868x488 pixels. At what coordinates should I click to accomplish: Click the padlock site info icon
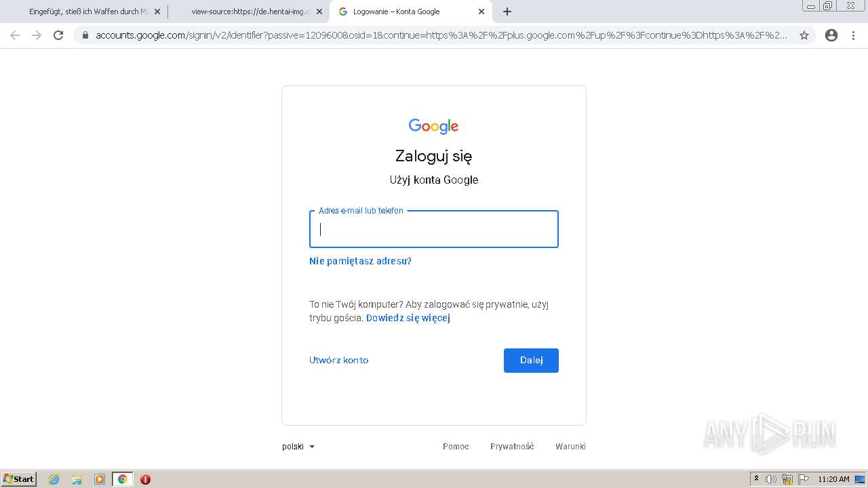click(x=85, y=35)
